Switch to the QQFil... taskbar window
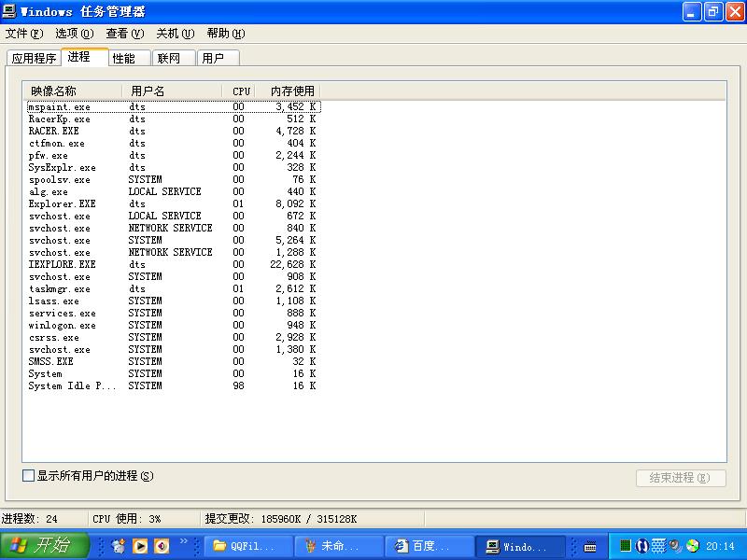This screenshot has height=560, width=747. coord(248,546)
